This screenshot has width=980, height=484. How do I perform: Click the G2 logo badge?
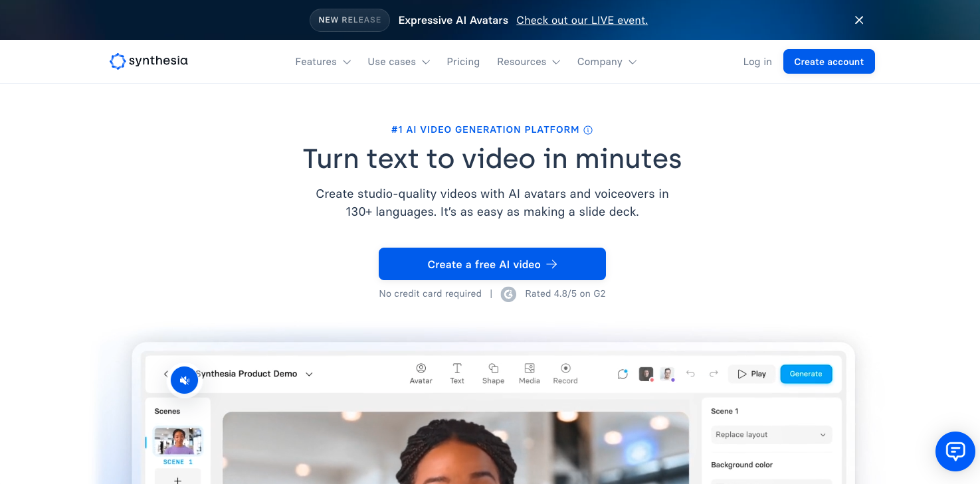click(508, 294)
